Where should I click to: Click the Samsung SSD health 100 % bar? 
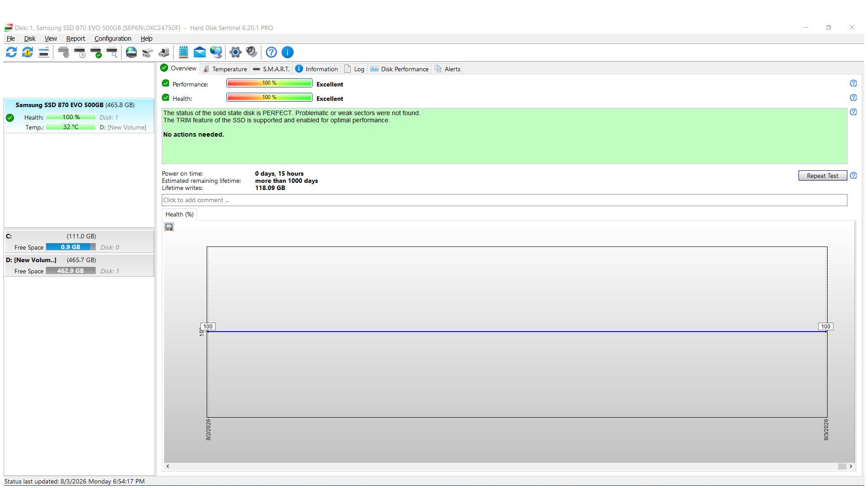point(71,117)
